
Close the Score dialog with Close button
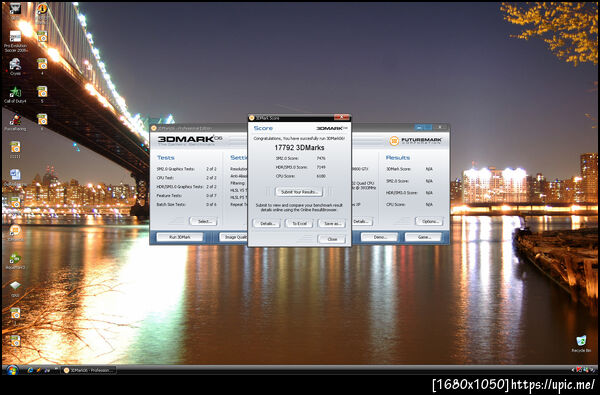coord(332,239)
